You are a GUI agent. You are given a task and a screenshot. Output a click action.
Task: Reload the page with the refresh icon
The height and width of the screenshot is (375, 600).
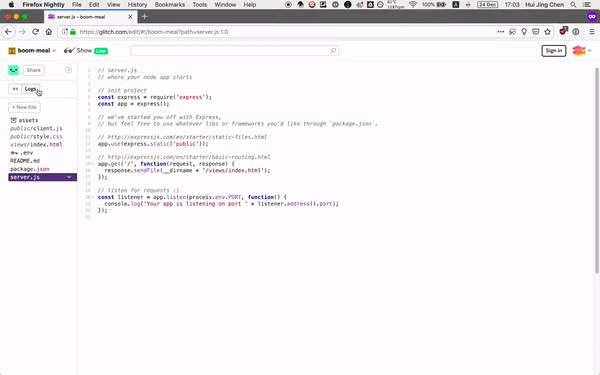pos(35,32)
